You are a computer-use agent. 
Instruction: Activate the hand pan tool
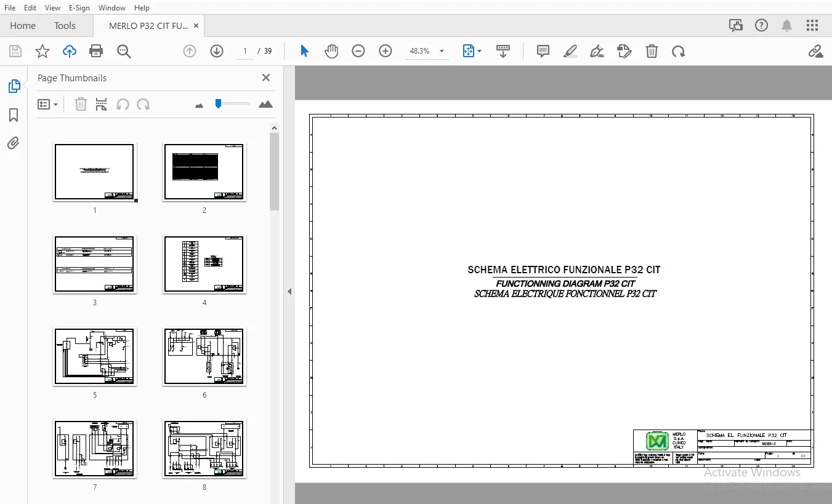click(x=331, y=51)
